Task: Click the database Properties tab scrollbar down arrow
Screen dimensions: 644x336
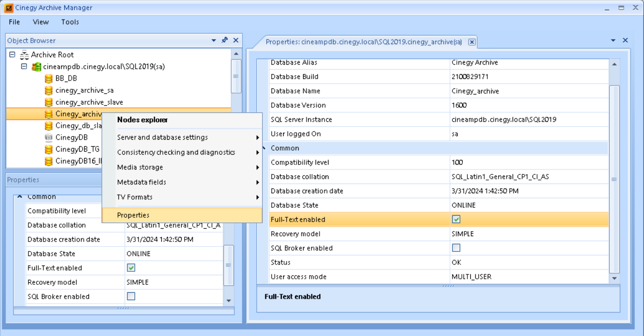Action: click(x=614, y=279)
